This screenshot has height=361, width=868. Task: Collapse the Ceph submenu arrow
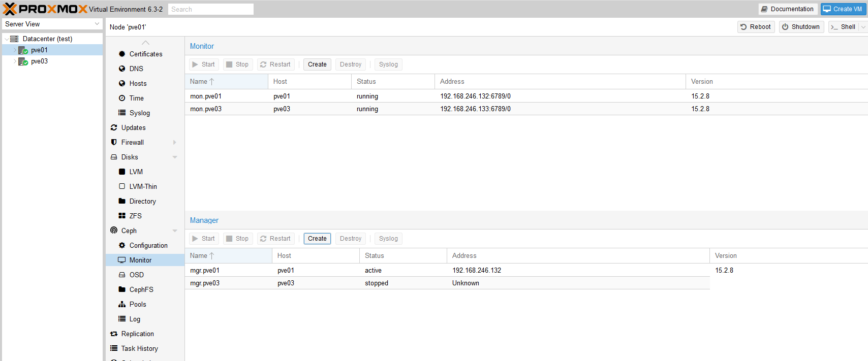click(175, 231)
